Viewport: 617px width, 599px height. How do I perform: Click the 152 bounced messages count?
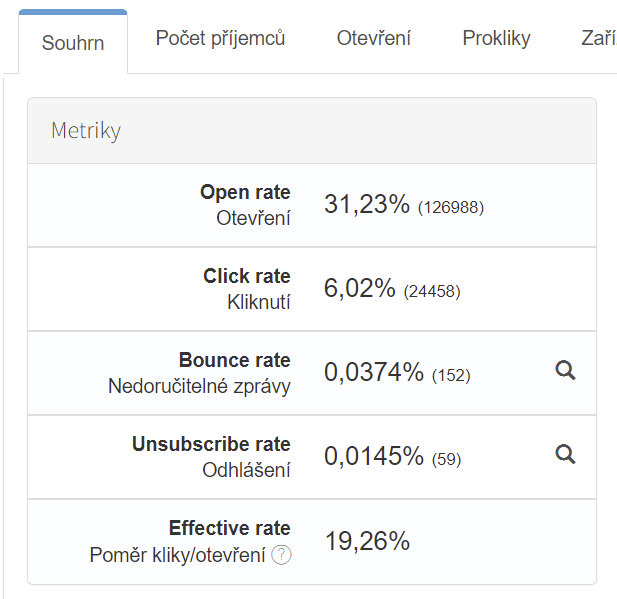pos(451,376)
